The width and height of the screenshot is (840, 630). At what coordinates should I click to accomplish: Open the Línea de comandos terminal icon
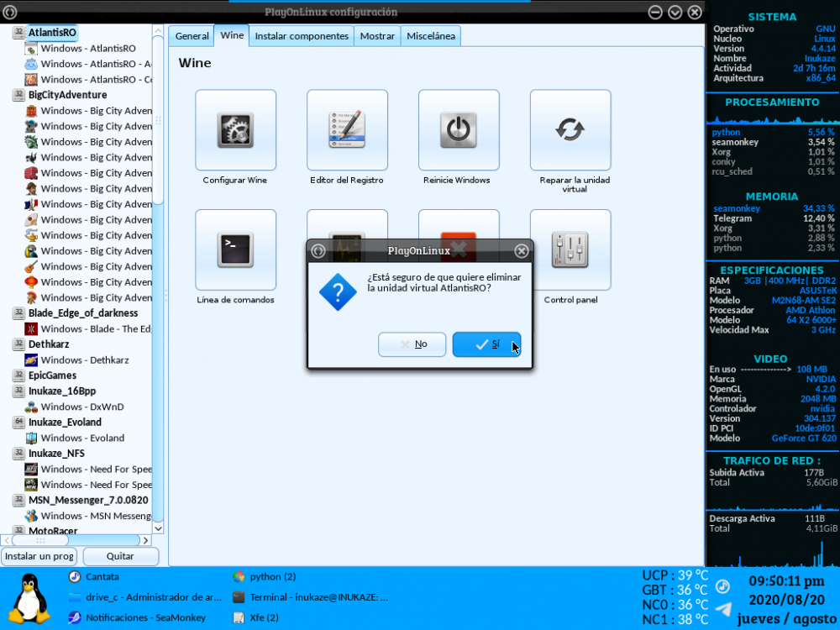[x=235, y=249]
